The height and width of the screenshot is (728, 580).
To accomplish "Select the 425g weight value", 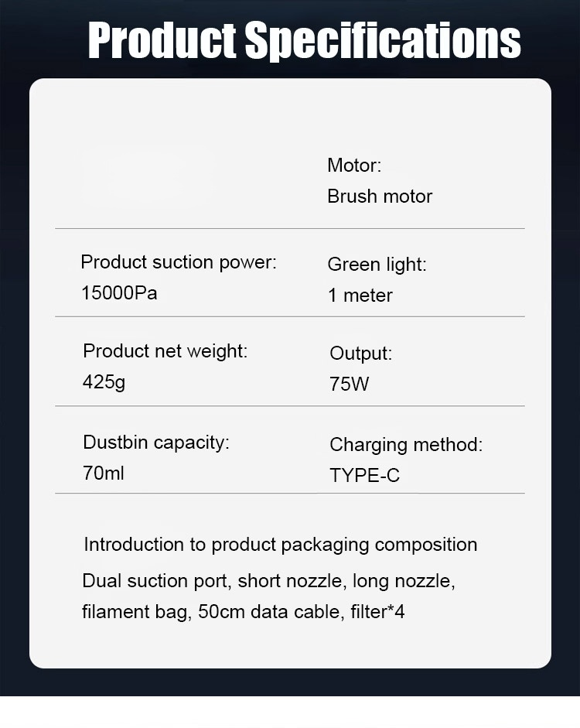I will coord(104,382).
